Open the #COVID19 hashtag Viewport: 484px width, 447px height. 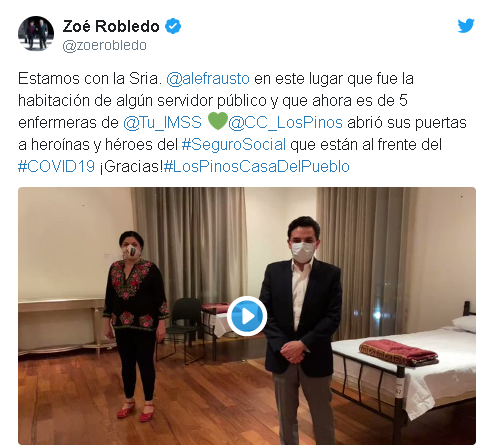[x=57, y=166]
